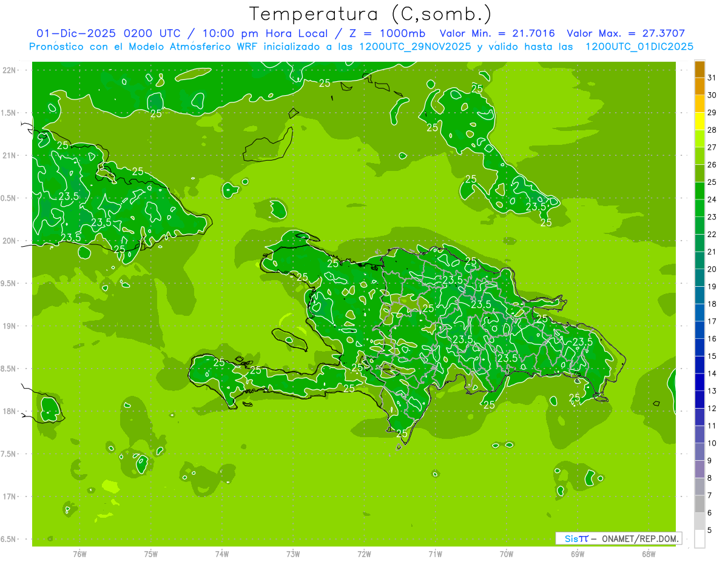Viewport: 728px width, 562px height.
Task: Pick the green swatch between 26 and 27
Action: pyautogui.click(x=699, y=156)
